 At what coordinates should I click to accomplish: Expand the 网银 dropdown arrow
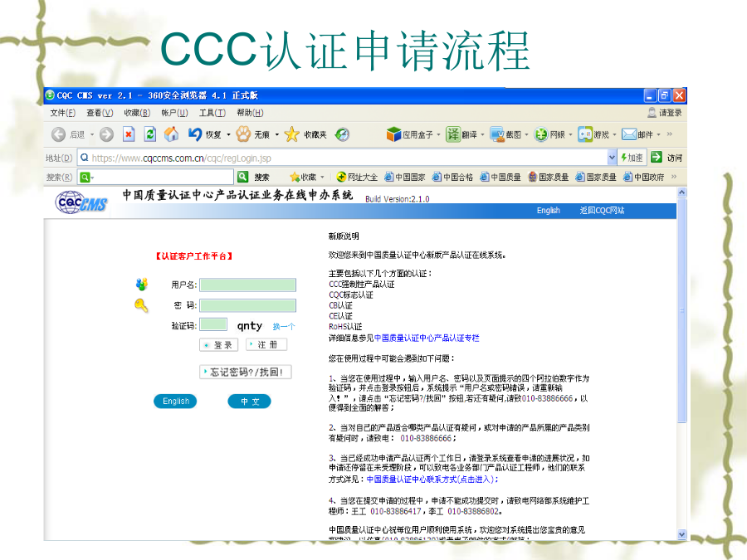pyautogui.click(x=570, y=135)
